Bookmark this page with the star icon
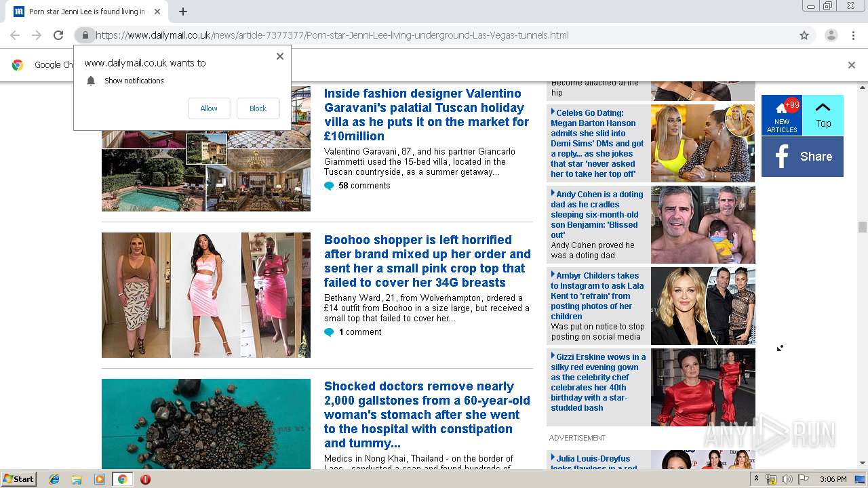The height and width of the screenshot is (488, 868). [804, 35]
